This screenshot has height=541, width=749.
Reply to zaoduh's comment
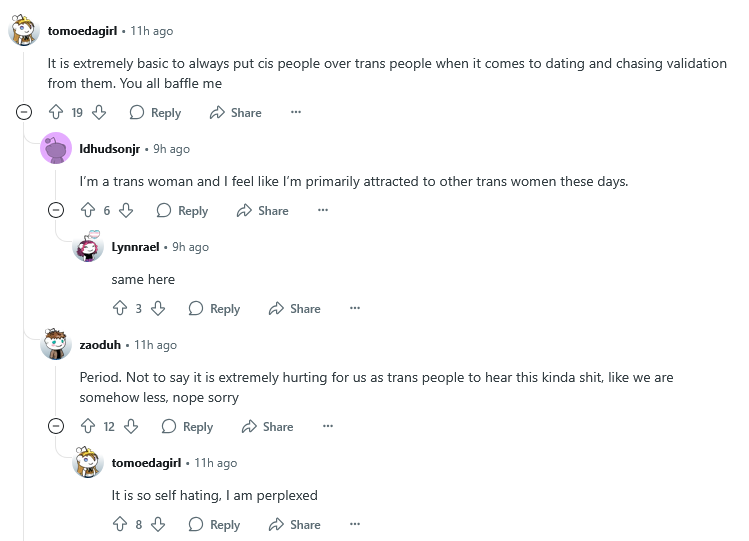tap(187, 427)
